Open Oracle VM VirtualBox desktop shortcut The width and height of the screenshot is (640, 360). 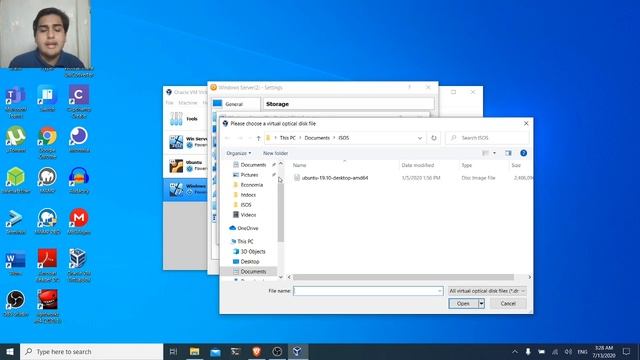(x=79, y=266)
